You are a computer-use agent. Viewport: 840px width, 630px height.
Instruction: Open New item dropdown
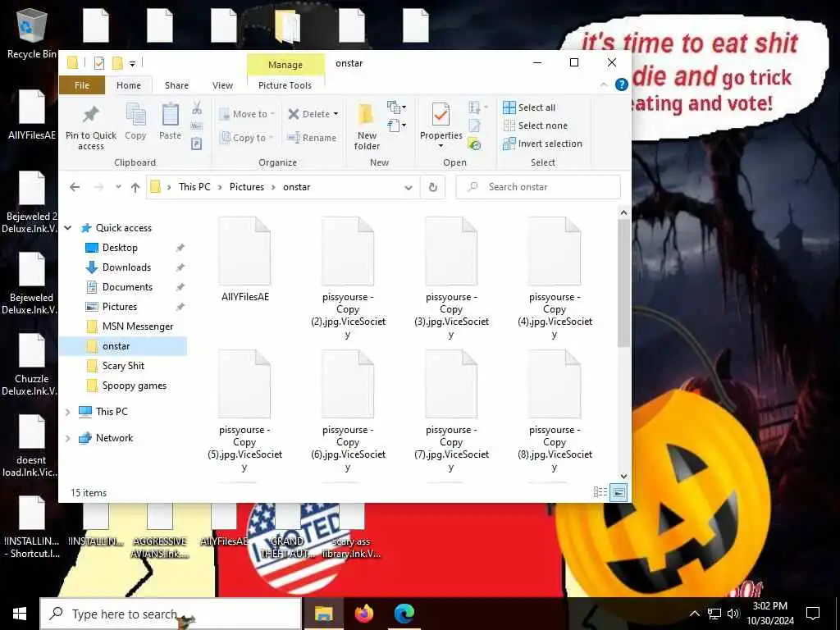397,107
